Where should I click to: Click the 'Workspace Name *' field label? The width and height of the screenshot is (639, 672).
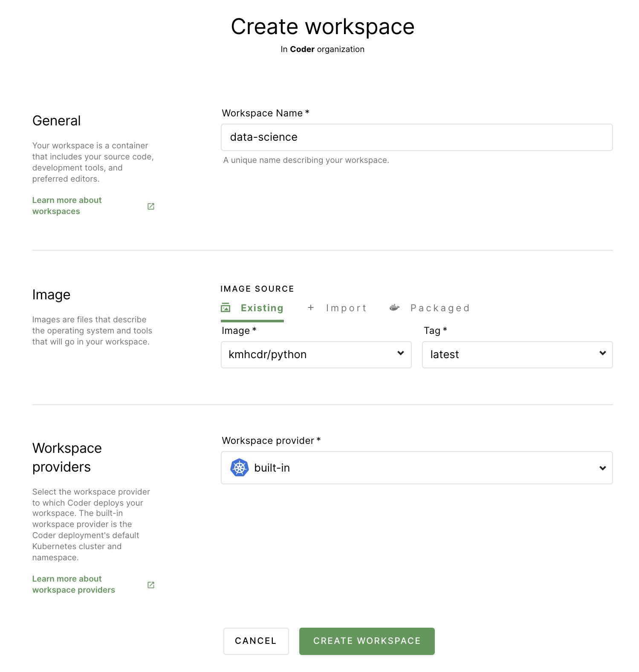[x=266, y=113]
